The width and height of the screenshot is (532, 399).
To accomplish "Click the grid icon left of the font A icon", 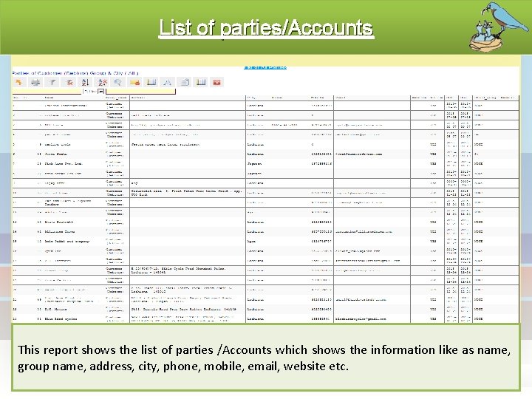I will [151, 82].
